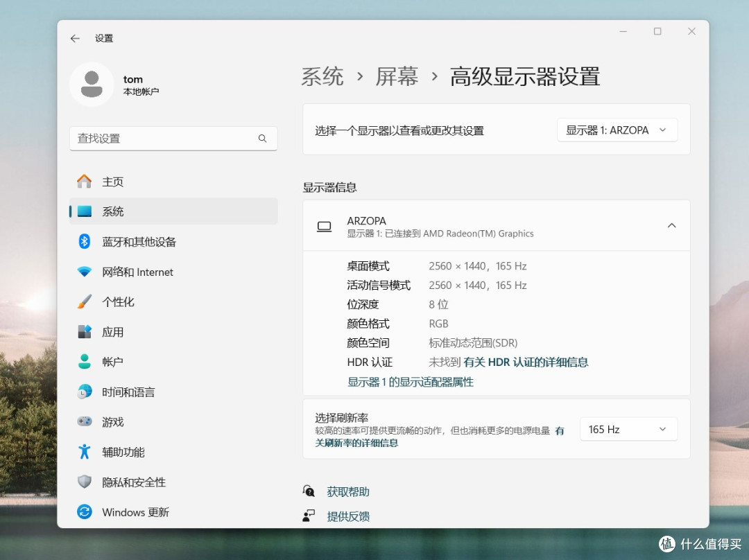
Task: Open 有关 HDR 认证的详细信息 link
Action: point(526,362)
